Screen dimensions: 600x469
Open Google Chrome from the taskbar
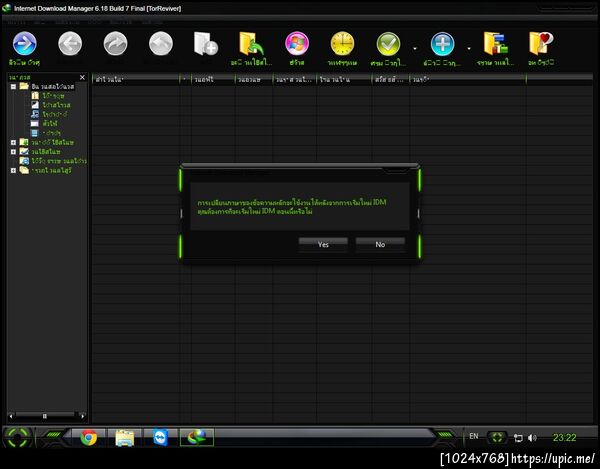tap(89, 437)
